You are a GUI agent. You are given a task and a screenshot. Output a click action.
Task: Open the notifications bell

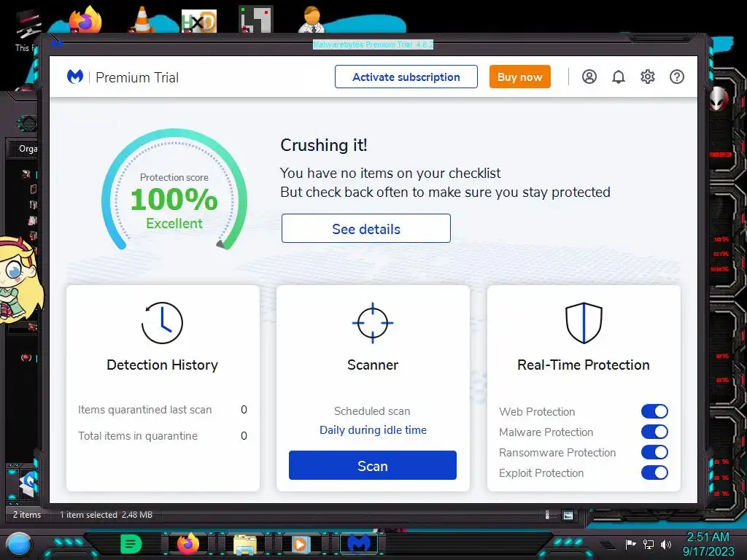coord(619,77)
